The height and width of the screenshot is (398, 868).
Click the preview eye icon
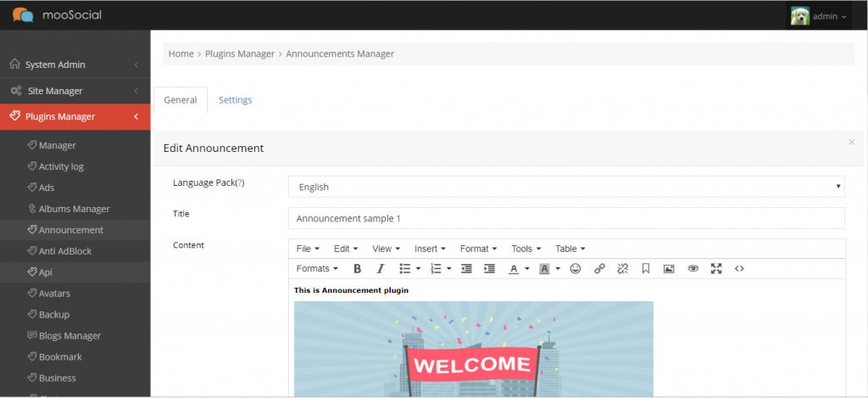click(693, 269)
